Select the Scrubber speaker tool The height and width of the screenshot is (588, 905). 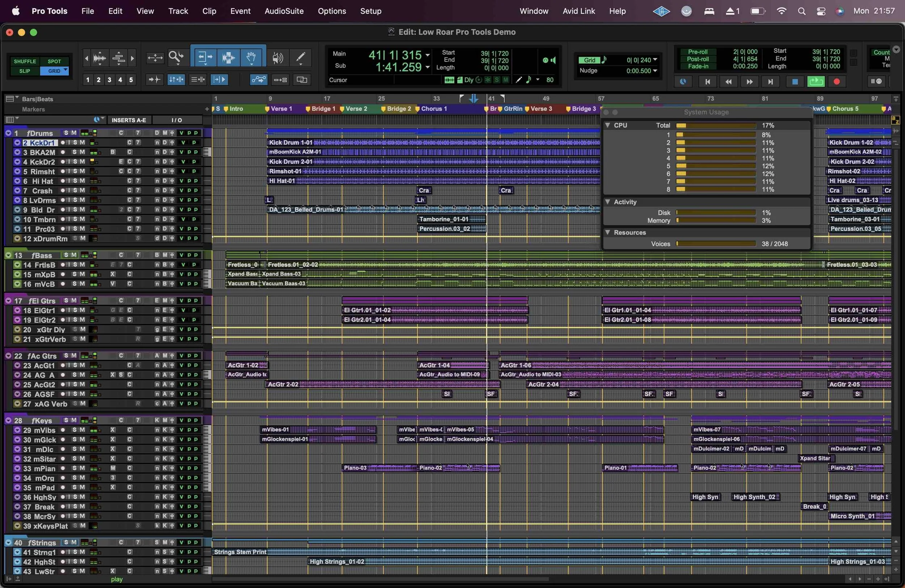277,58
